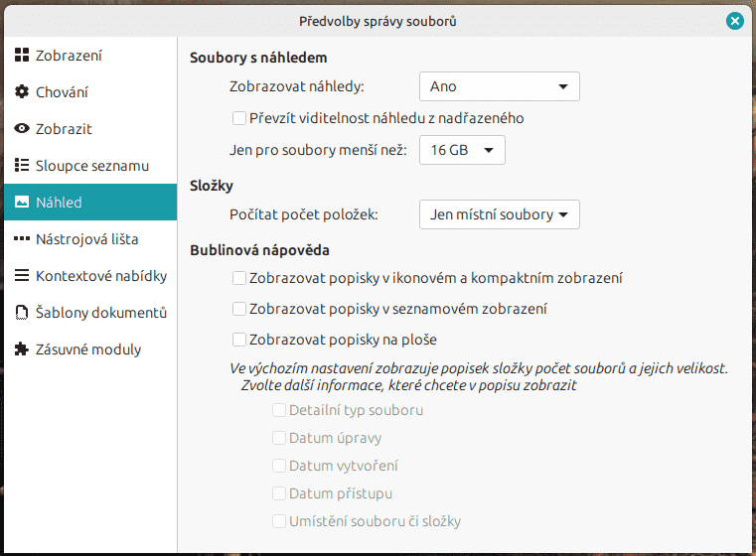Close the Předvolby správy souborů window
Image resolution: width=756 pixels, height=556 pixels.
[x=734, y=20]
